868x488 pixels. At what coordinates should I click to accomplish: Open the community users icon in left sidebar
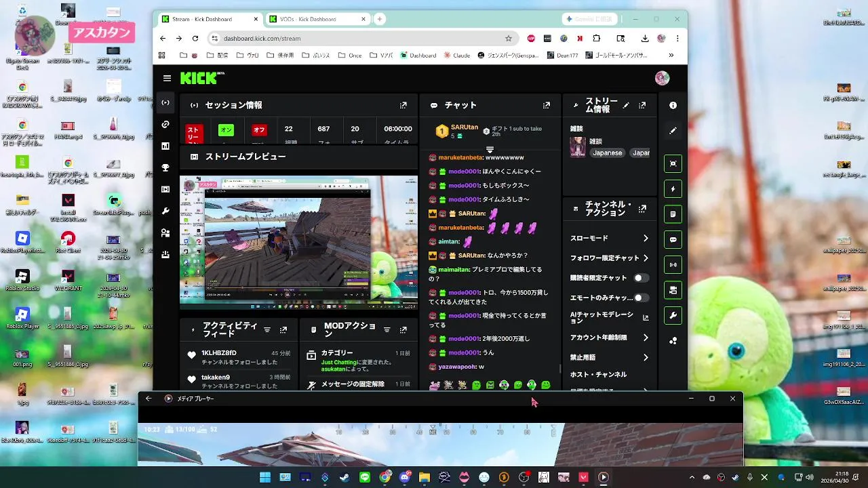coord(165,233)
